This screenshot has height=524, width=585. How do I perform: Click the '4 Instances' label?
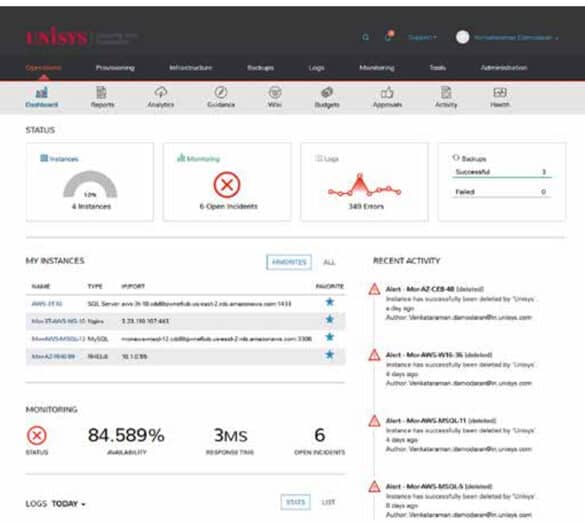(x=91, y=206)
